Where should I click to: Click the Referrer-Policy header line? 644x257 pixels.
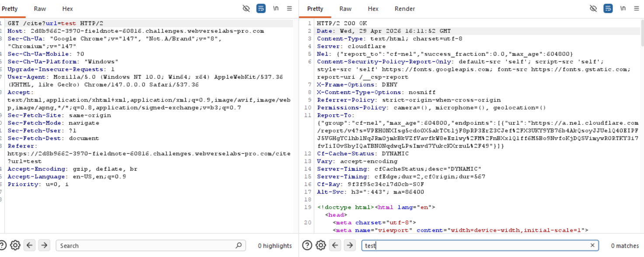[x=409, y=100]
